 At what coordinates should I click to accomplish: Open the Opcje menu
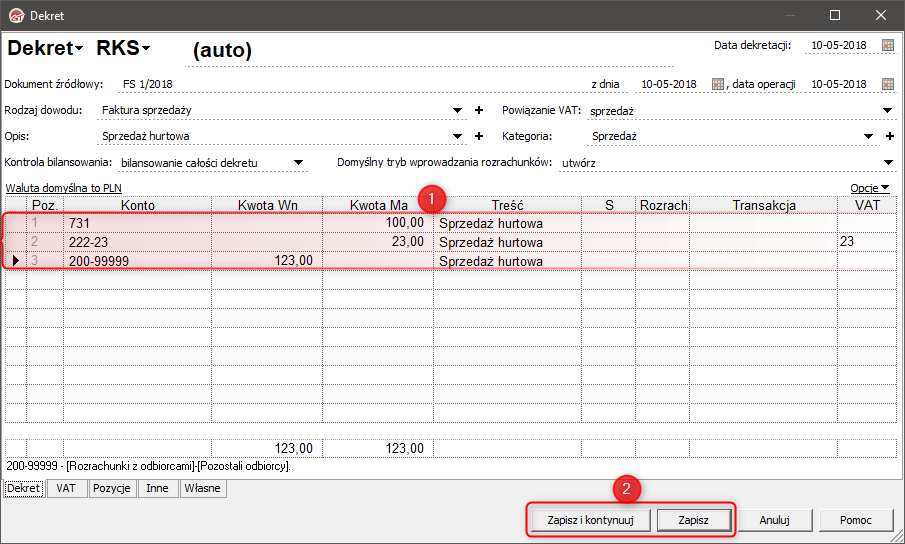pos(870,188)
